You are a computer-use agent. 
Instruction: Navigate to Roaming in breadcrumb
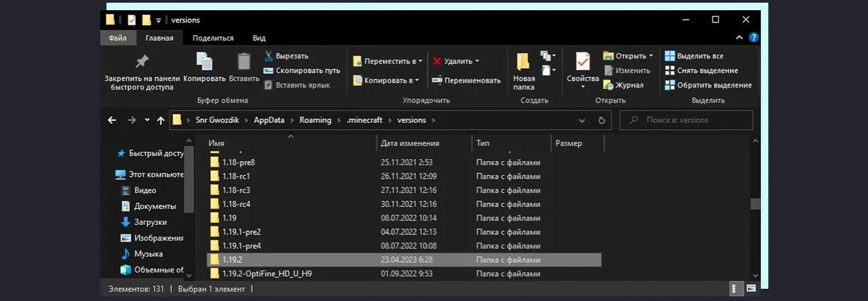coord(316,120)
